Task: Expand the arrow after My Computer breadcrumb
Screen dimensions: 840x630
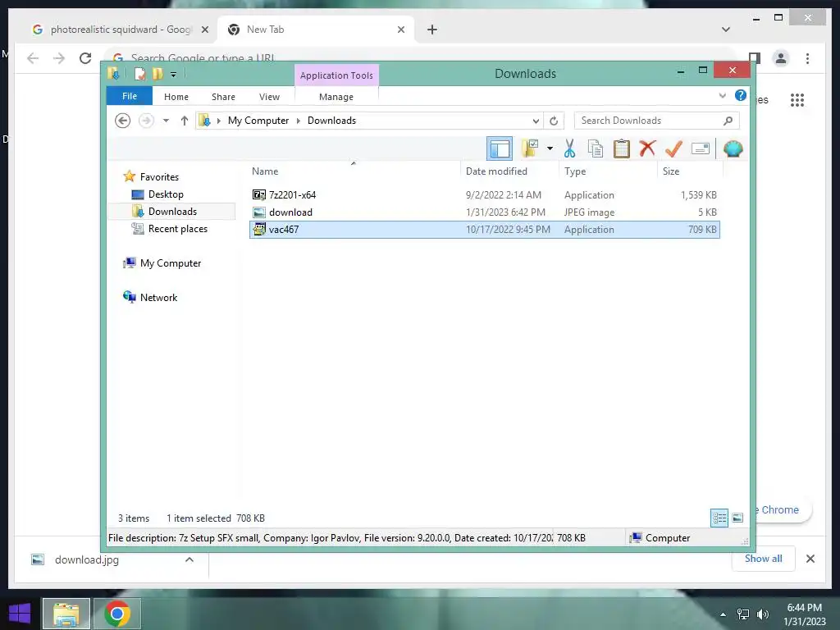Action: [x=299, y=121]
